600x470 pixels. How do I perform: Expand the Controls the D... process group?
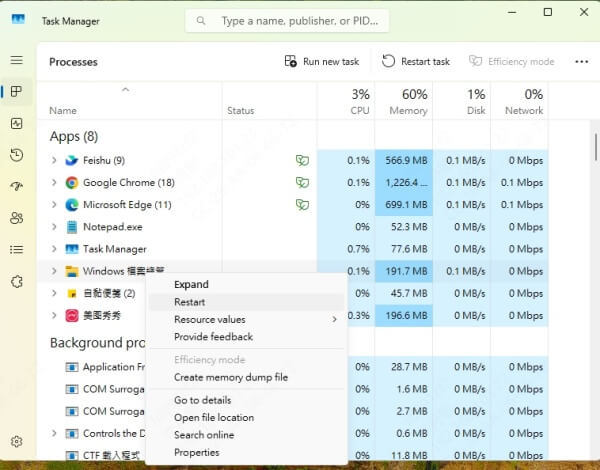pyautogui.click(x=54, y=433)
